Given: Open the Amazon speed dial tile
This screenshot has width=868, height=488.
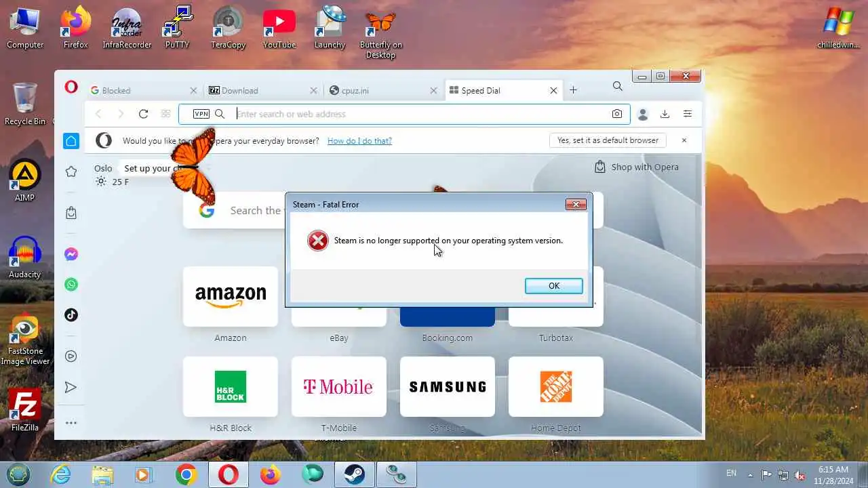Looking at the screenshot, I should click(231, 297).
